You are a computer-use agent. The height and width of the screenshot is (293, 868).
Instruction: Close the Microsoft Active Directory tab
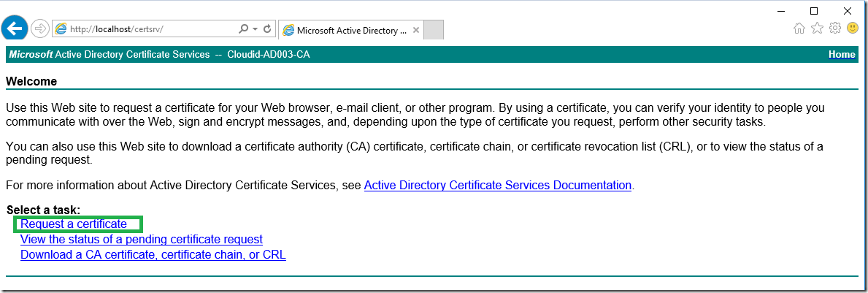pyautogui.click(x=416, y=31)
